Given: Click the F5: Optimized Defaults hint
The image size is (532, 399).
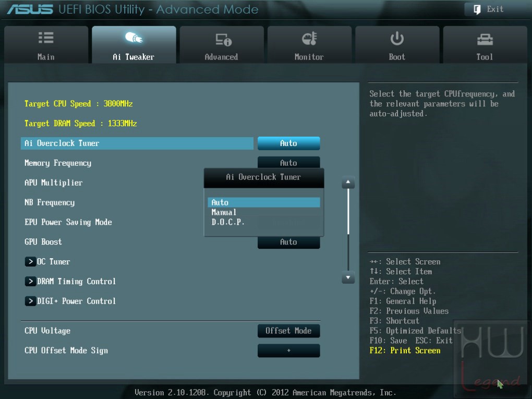Looking at the screenshot, I should pyautogui.click(x=415, y=331).
